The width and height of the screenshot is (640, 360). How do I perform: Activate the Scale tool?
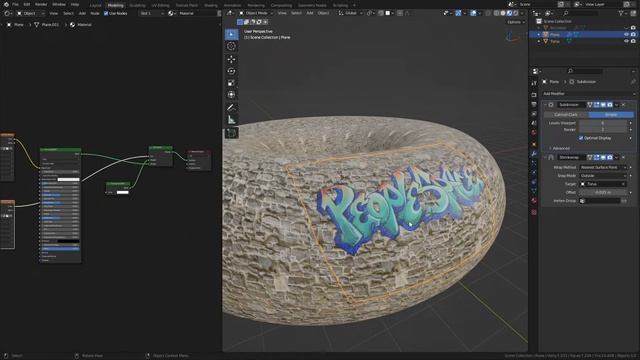231,83
